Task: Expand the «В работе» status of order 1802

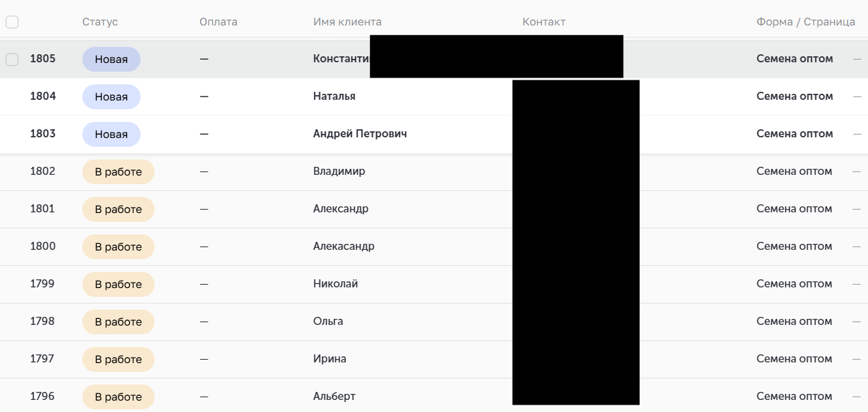Action: point(118,171)
